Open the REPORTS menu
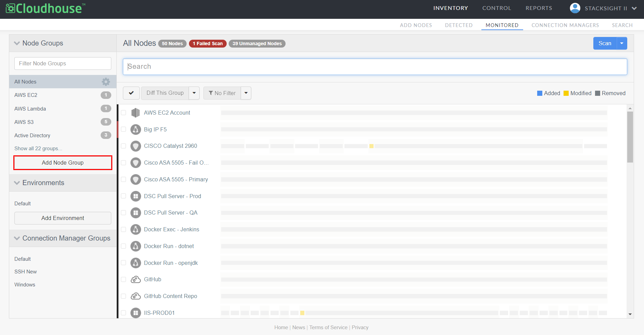644x335 pixels. (539, 8)
